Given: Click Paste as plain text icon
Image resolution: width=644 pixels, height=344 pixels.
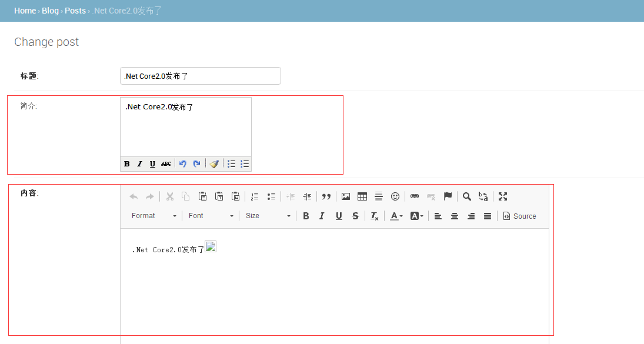Looking at the screenshot, I should pos(219,196).
